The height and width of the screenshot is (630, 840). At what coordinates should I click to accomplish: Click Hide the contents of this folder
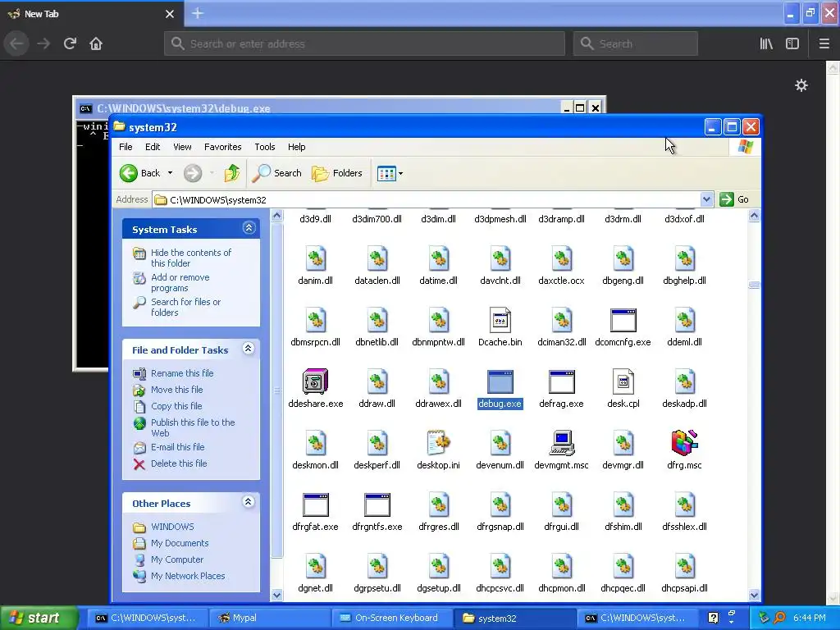[190, 258]
